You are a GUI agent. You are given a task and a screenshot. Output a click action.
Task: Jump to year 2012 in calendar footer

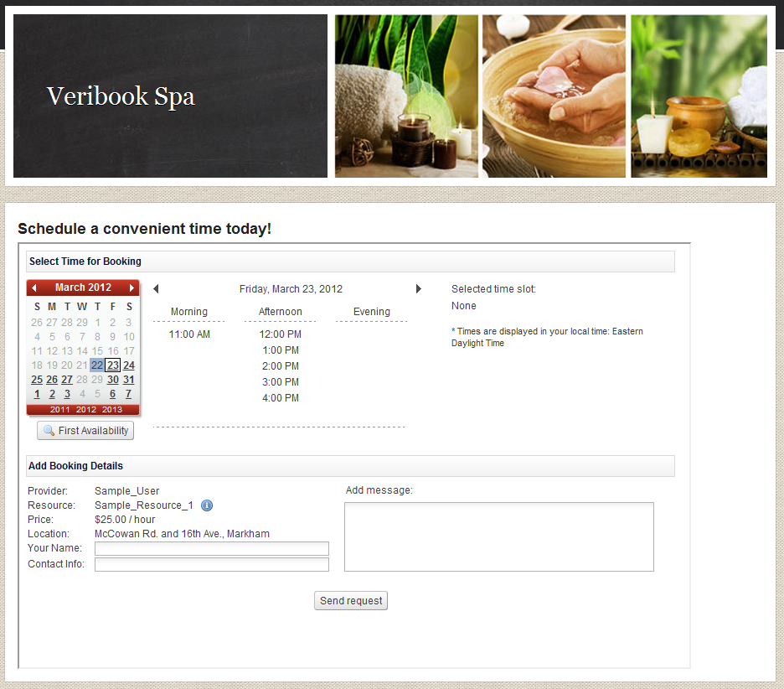(86, 410)
